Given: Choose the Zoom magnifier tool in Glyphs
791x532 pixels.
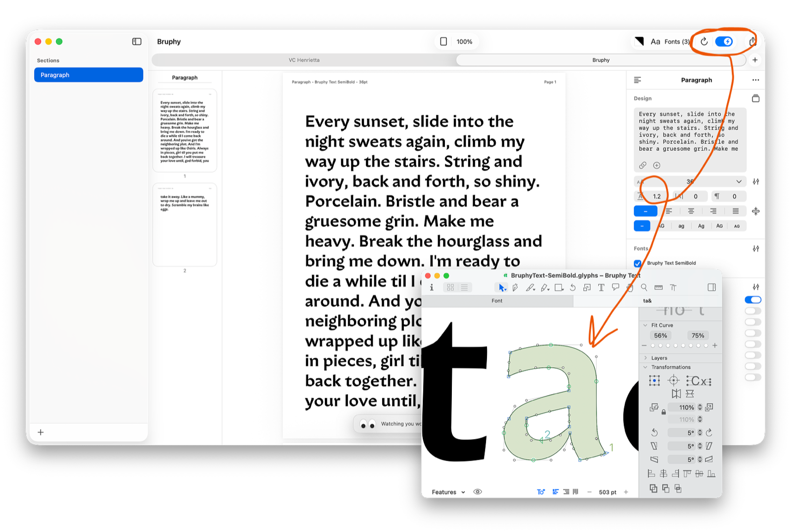Looking at the screenshot, I should 644,287.
